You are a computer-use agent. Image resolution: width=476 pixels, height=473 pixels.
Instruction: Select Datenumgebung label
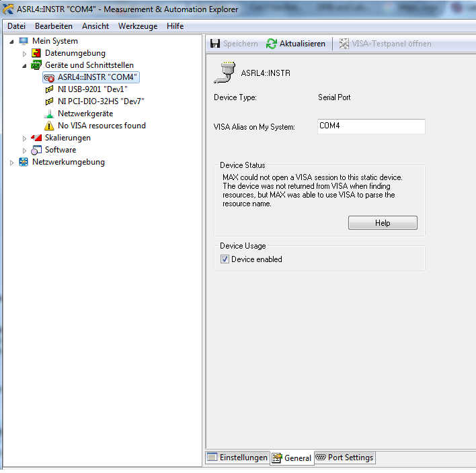click(x=75, y=53)
